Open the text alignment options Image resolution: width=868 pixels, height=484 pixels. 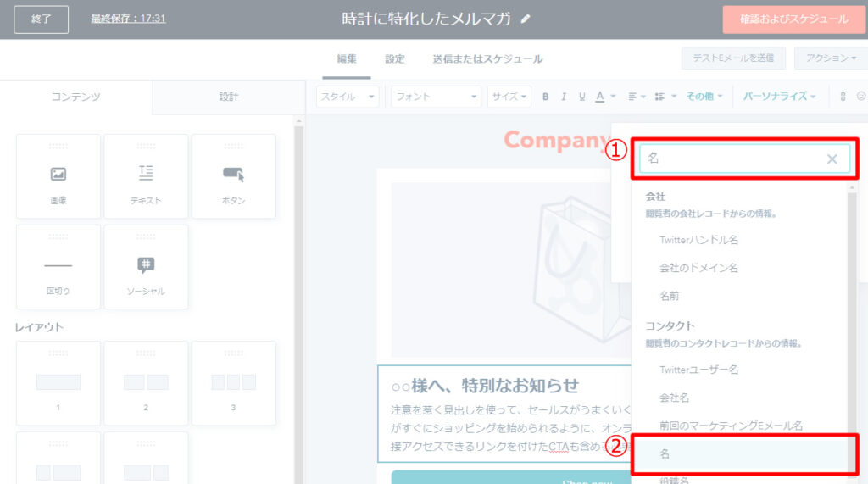[637, 97]
